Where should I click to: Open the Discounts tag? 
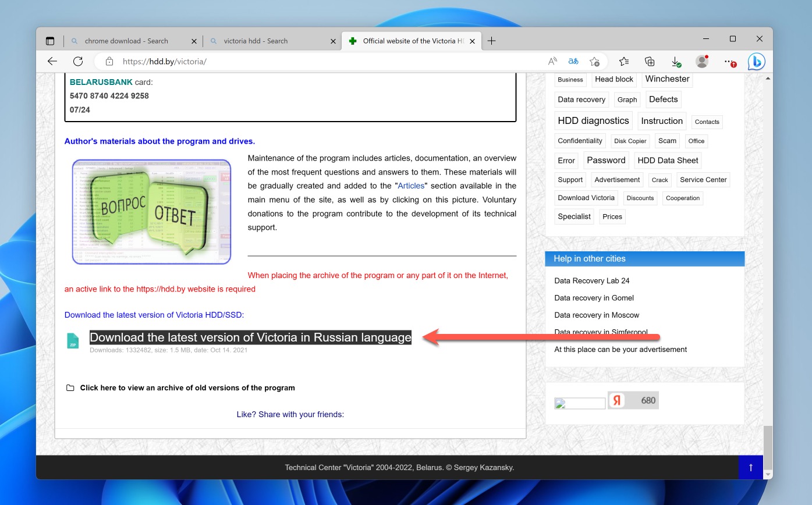(x=640, y=198)
